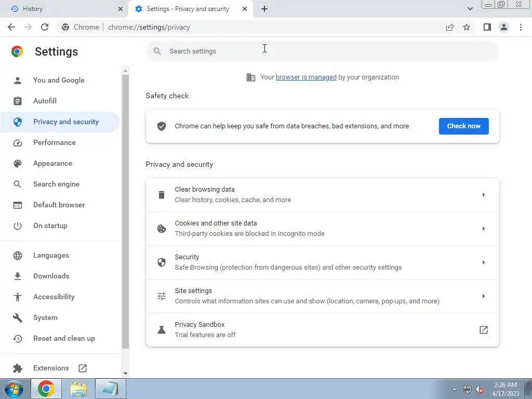Open a new tab with plus button
This screenshot has height=399, width=532.
(x=264, y=9)
